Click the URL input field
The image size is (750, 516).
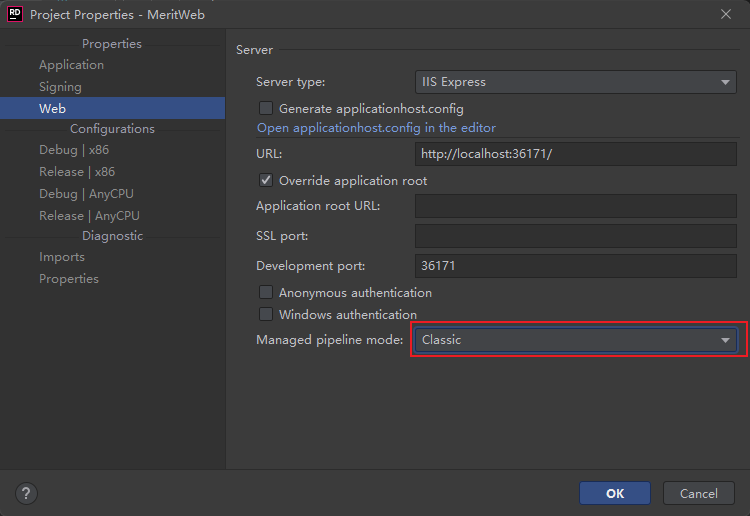(575, 154)
